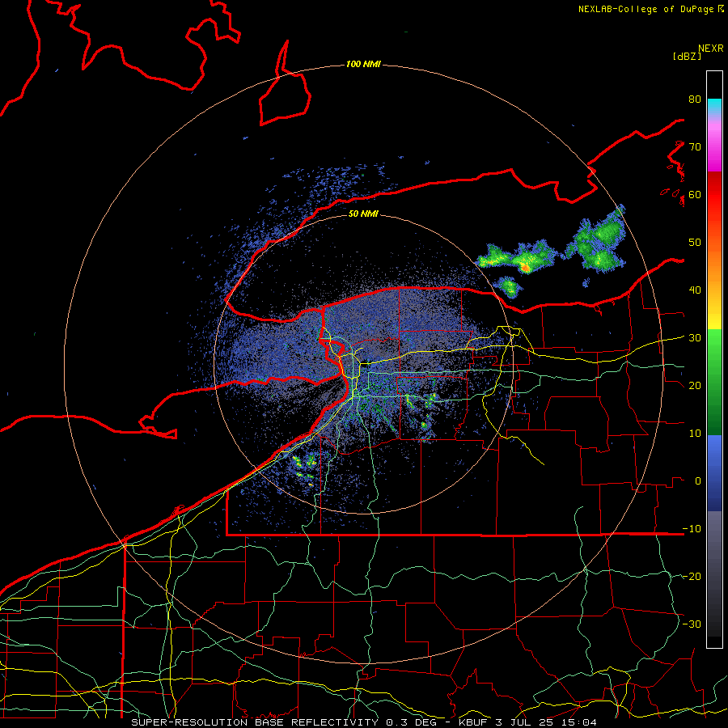Image resolution: width=728 pixels, height=728 pixels.
Task: Click the -10 value on the dBZ scale
Action: tap(692, 528)
